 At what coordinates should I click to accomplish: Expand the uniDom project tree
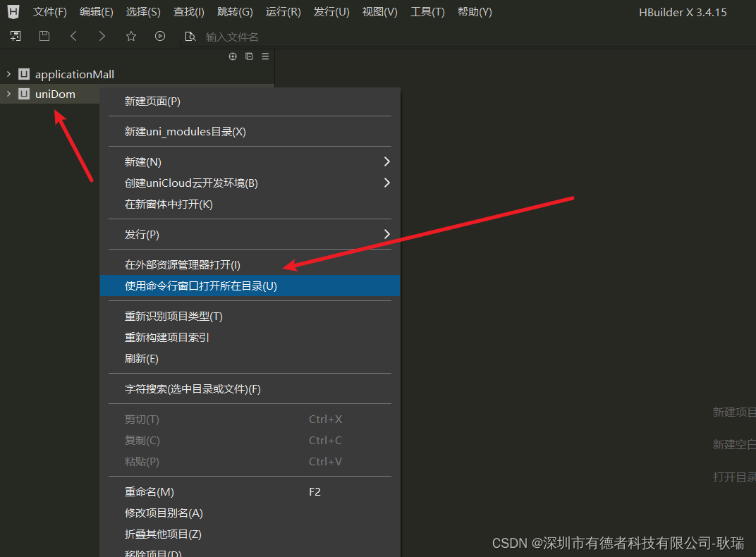coord(8,94)
